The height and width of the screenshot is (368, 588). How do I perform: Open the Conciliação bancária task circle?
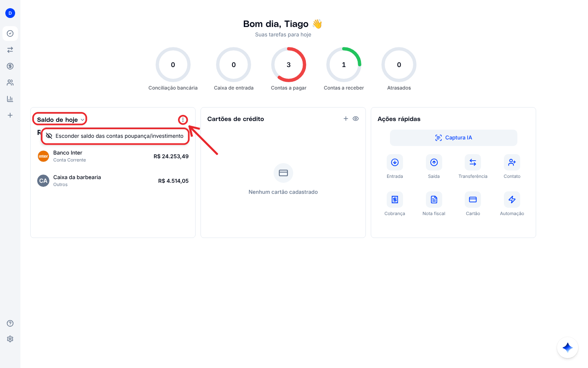point(173,65)
